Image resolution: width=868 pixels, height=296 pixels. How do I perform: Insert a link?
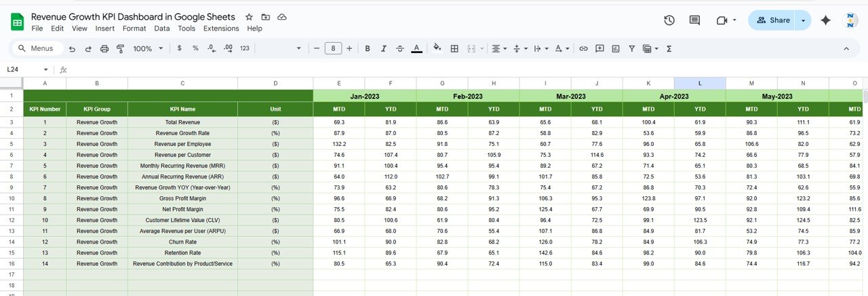click(x=583, y=49)
